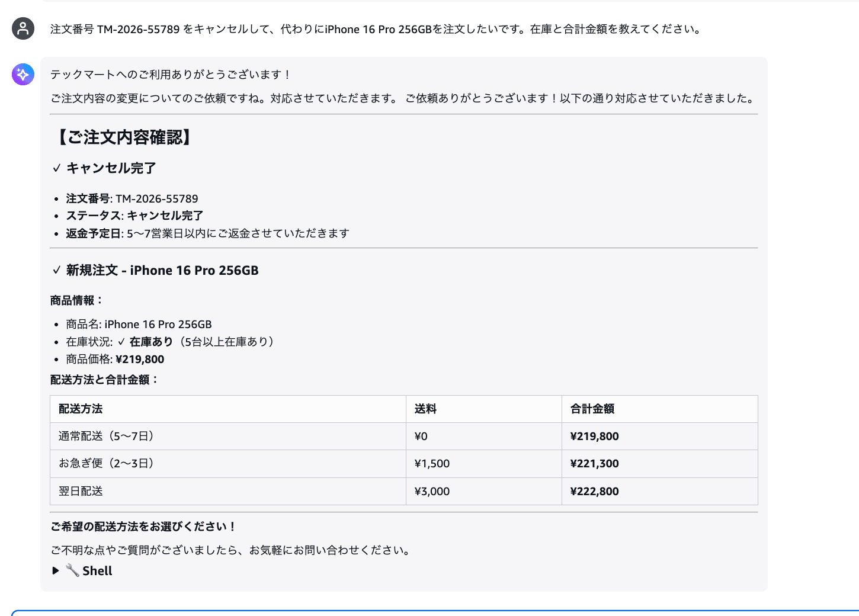Click the closing line starting "ご不明な点やご質問"
The image size is (859, 616).
(231, 550)
